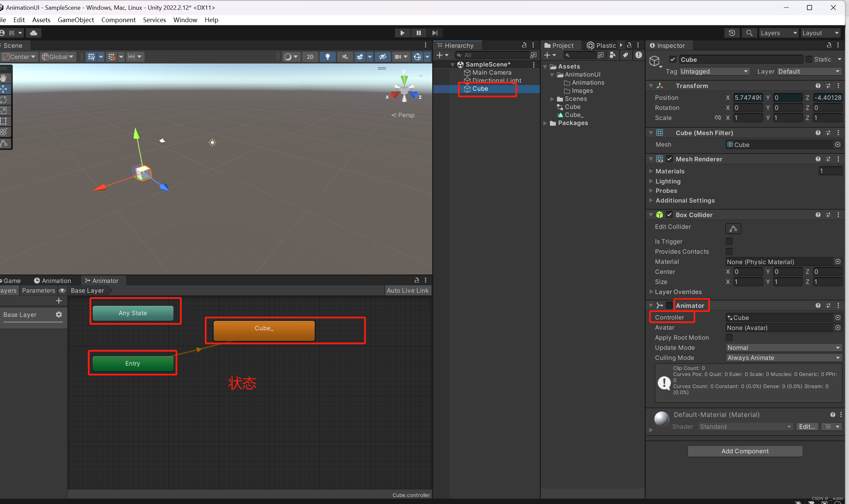Viewport: 849px width, 504px height.
Task: Switch to the Animation tab
Action: 52,281
